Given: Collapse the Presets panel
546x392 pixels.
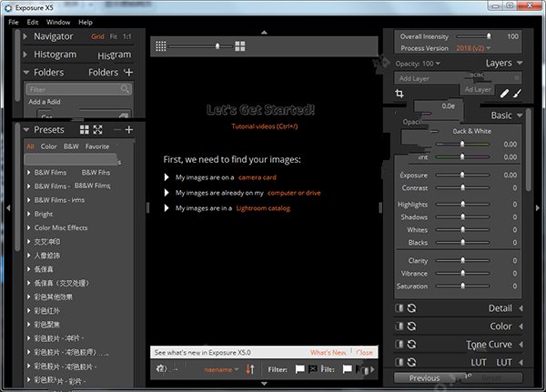Looking at the screenshot, I should pyautogui.click(x=25, y=130).
